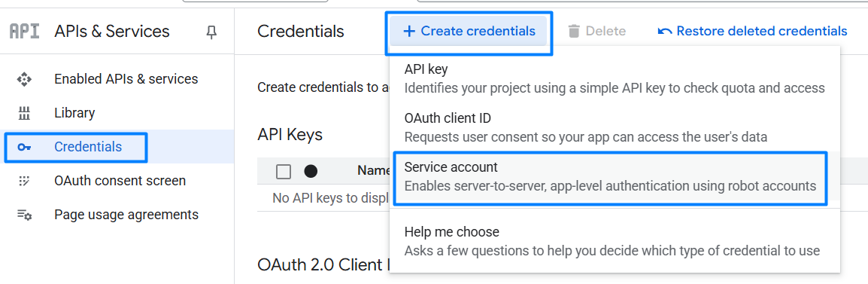Choose OAuth client ID option
Viewport: 868px width, 284px height.
pos(615,127)
